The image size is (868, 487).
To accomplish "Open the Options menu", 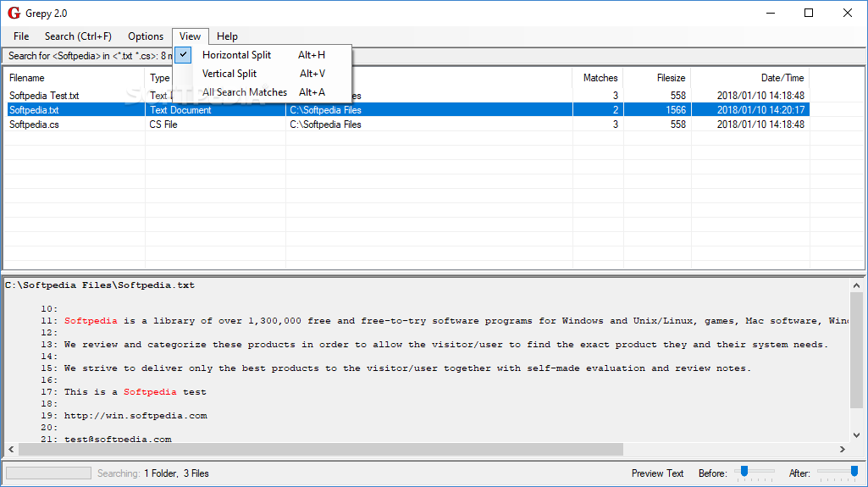I will (146, 36).
